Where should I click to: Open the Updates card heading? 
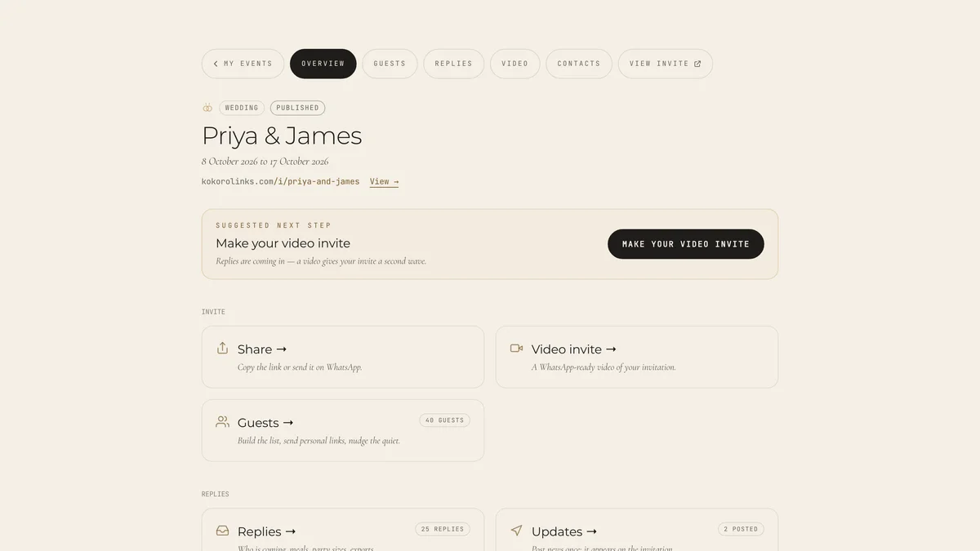pyautogui.click(x=564, y=531)
